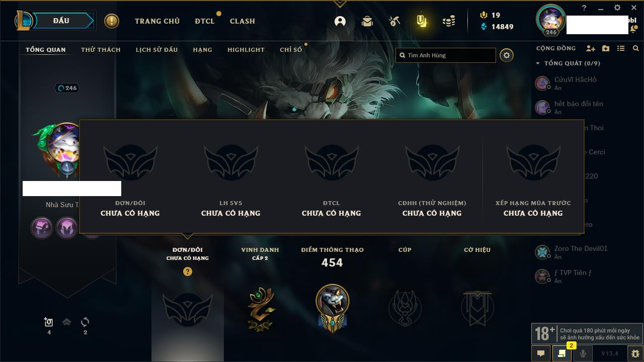The height and width of the screenshot is (362, 644).
Task: Toggle the chat bubble panel
Action: pyautogui.click(x=541, y=353)
